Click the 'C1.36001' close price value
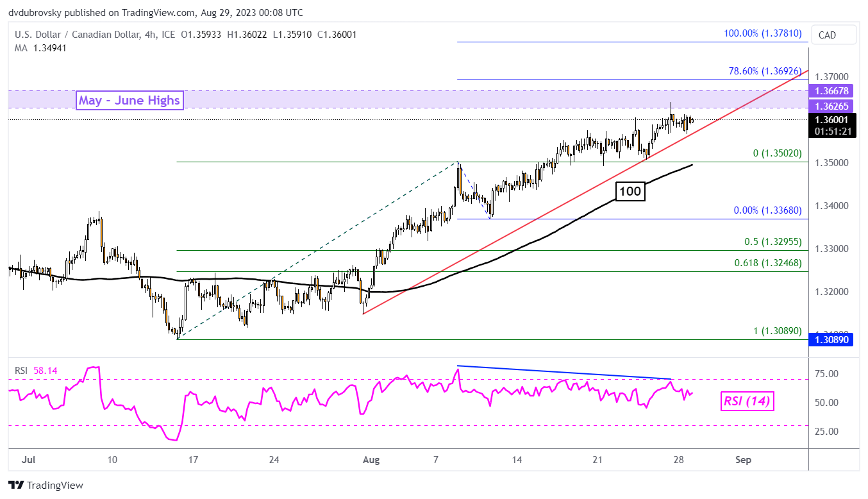 click(337, 35)
